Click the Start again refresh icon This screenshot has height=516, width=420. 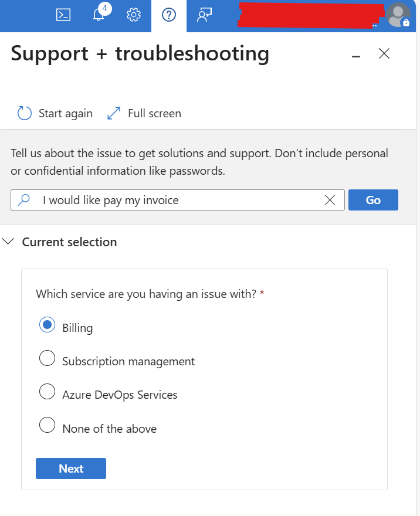tap(25, 113)
